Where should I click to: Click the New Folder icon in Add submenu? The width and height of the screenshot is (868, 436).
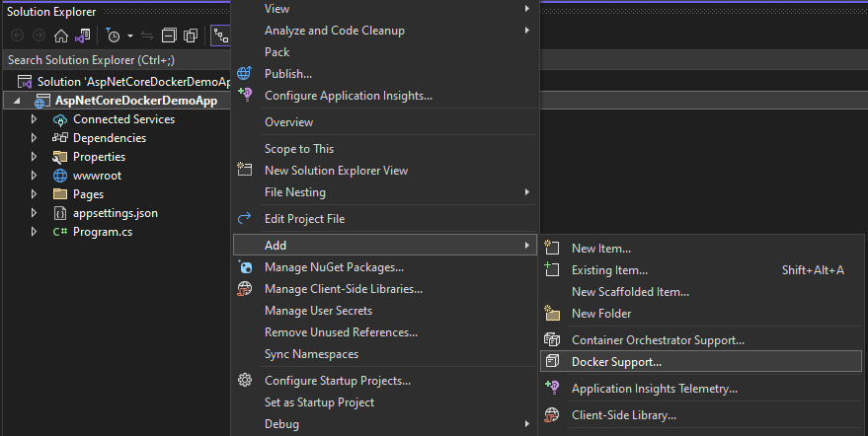pyautogui.click(x=553, y=314)
